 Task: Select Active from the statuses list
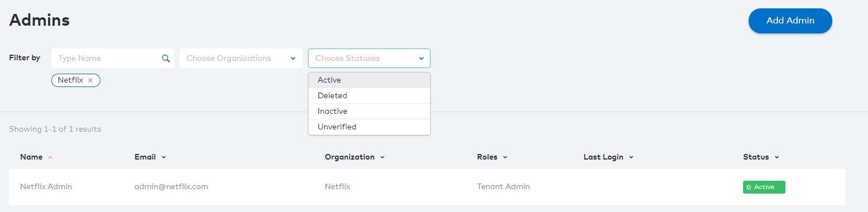tap(369, 80)
